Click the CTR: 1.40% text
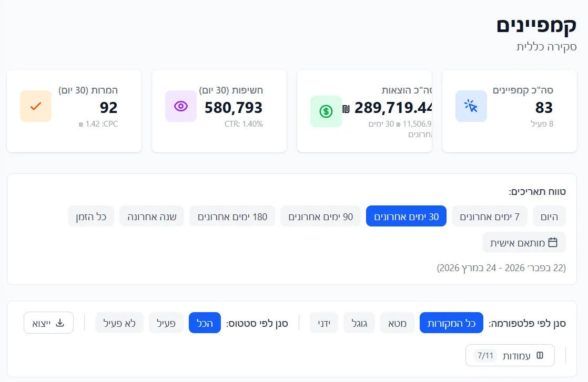 click(x=244, y=124)
